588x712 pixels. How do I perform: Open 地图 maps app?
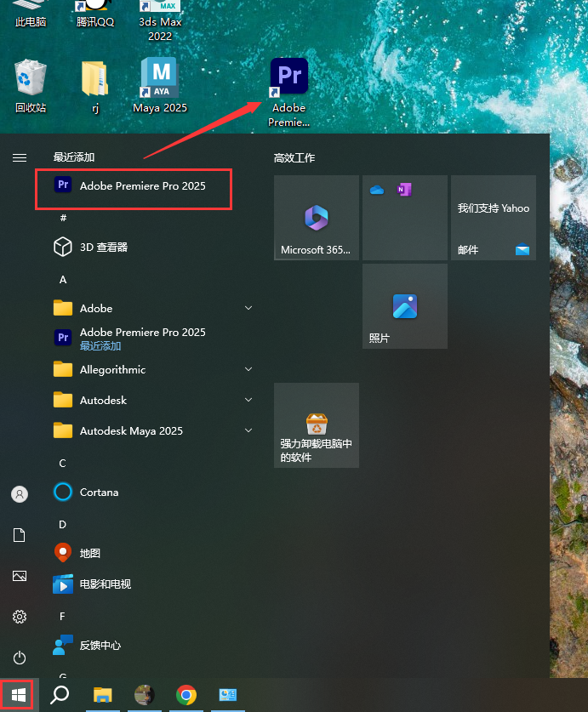click(152, 553)
